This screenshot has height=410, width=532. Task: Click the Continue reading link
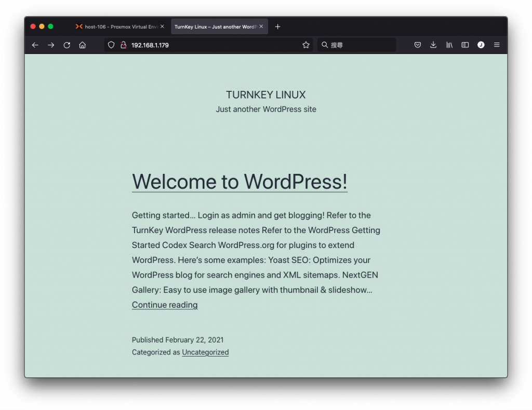(165, 305)
